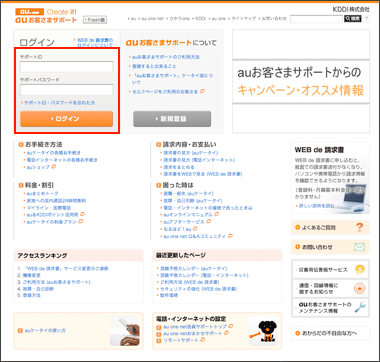Click external-link icon next to auショップ
Image resolution: width=380 pixels, height=362 pixels.
[53, 167]
